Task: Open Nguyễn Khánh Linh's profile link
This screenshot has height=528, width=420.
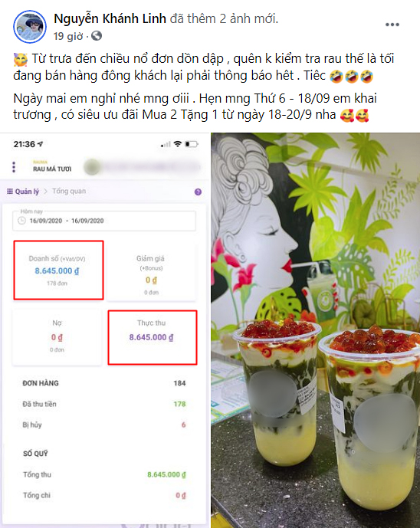Action: point(110,18)
